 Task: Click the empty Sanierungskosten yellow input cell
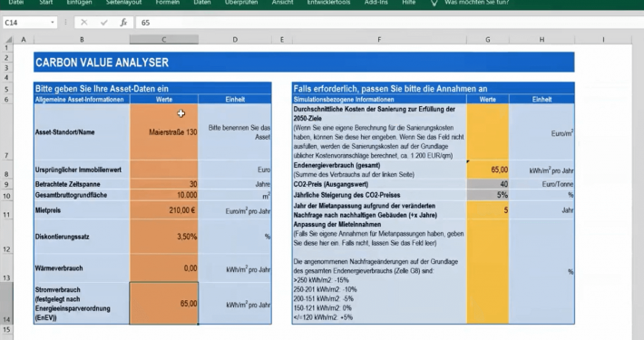point(487,131)
